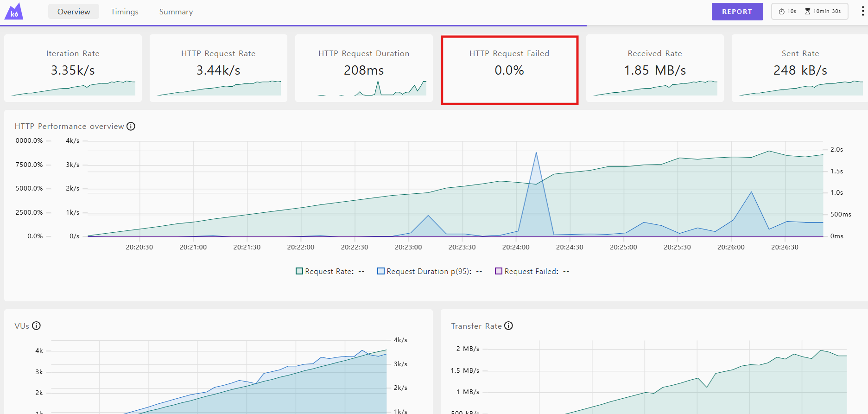Viewport: 868px width, 414px height.
Task: Click the 2.0s right axis label
Action: tap(836, 149)
